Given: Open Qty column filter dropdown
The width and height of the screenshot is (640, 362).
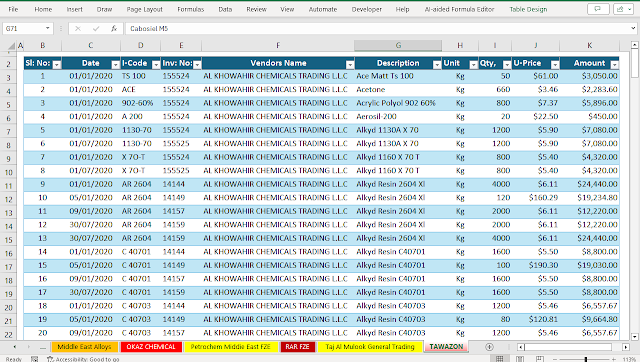Looking at the screenshot, I should (507, 64).
